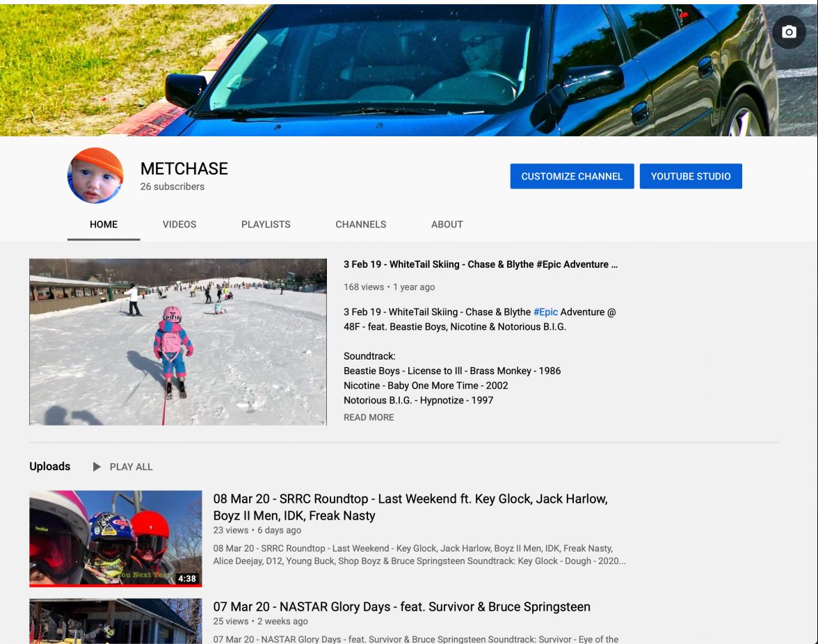Expand description with Read More
818x644 pixels.
coord(369,417)
